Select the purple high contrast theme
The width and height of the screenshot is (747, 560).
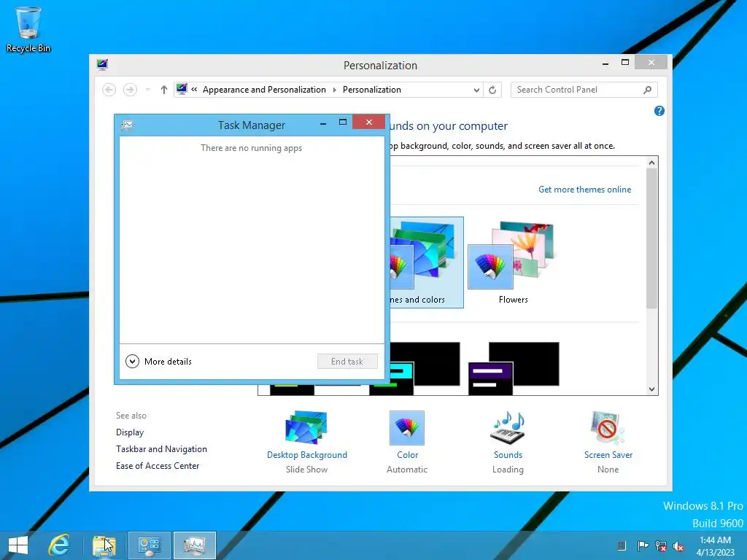click(514, 367)
